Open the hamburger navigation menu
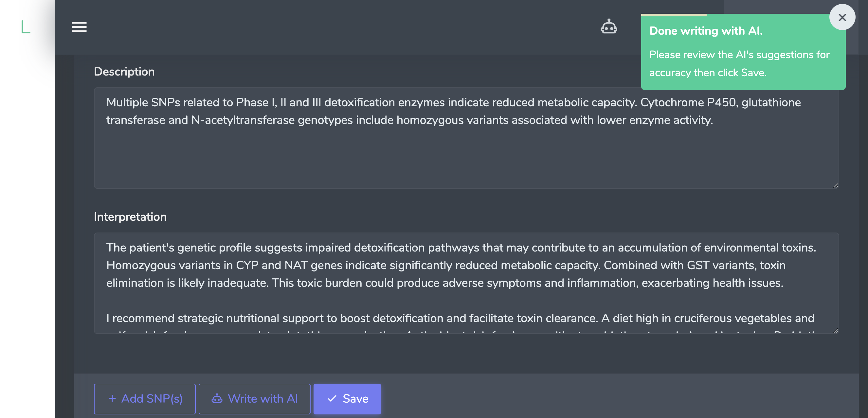The width and height of the screenshot is (868, 418). coord(79,27)
